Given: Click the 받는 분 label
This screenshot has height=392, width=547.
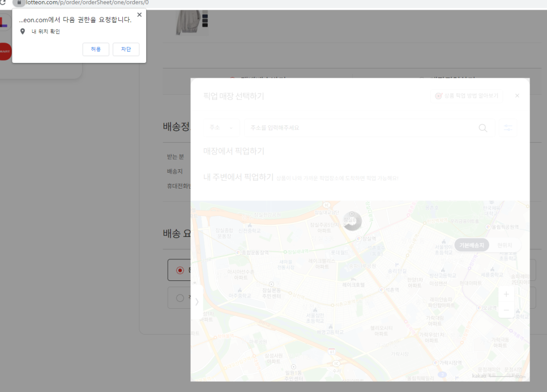Looking at the screenshot, I should (x=176, y=157).
